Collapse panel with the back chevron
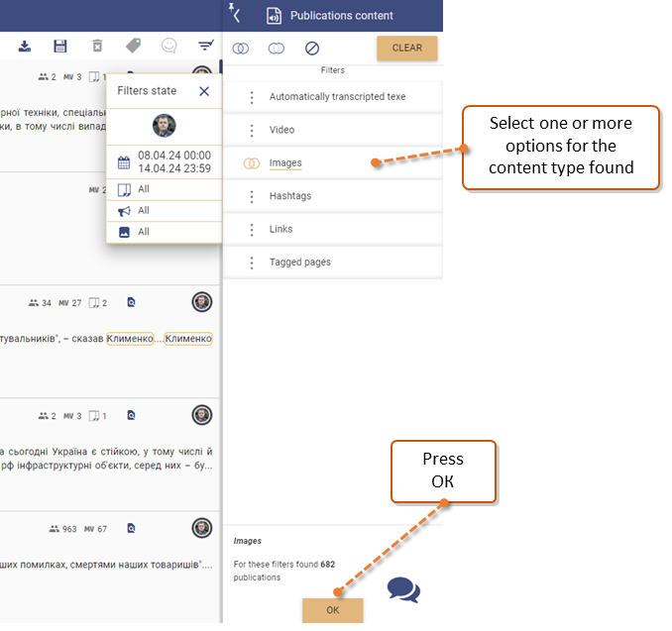The width and height of the screenshot is (672, 631). pos(237,16)
